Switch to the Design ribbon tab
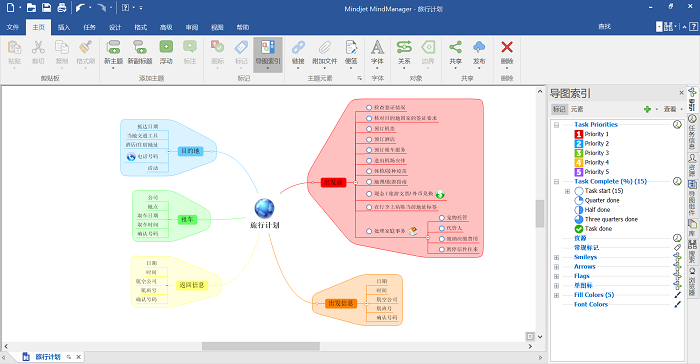Viewport: 700px width, 364px height. point(115,27)
